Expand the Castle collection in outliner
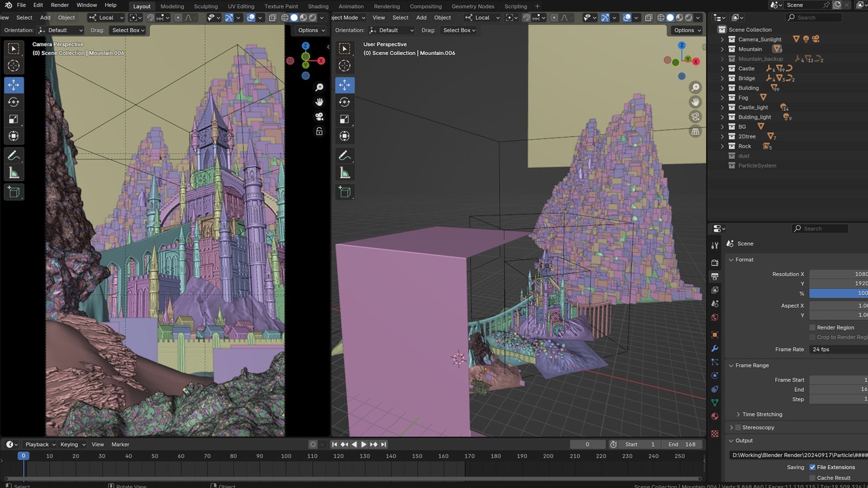 tap(723, 68)
